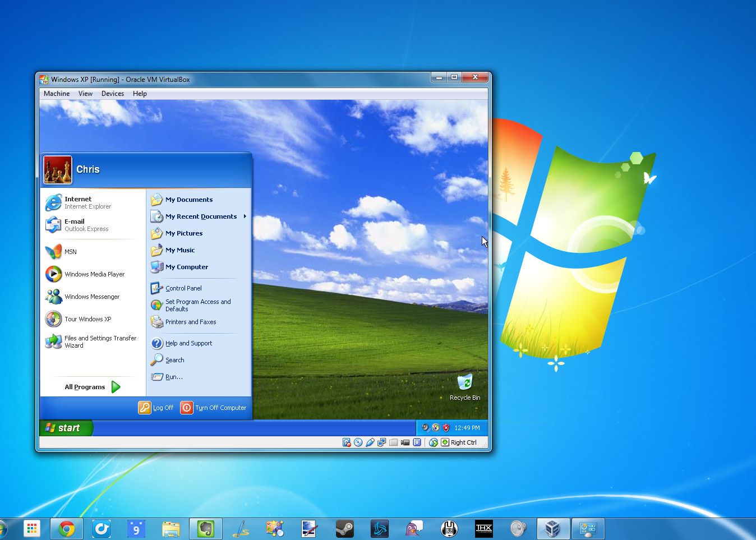
Task: Click the red security shield tray icon
Action: coord(446,428)
